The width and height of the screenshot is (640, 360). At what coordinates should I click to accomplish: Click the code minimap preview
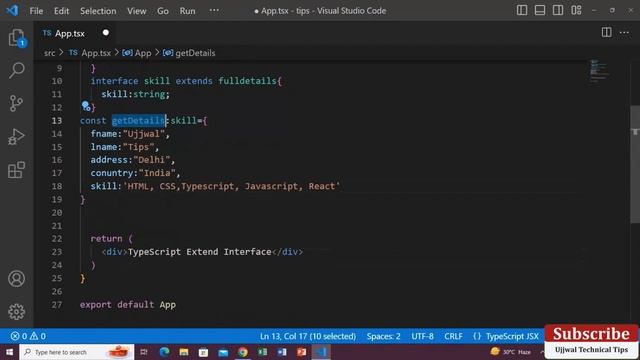pyautogui.click(x=599, y=70)
